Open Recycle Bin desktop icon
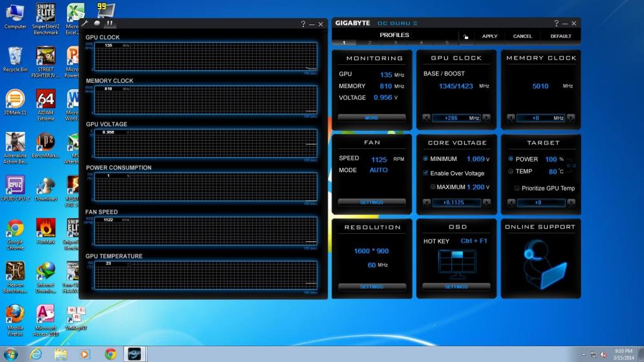 [x=15, y=60]
